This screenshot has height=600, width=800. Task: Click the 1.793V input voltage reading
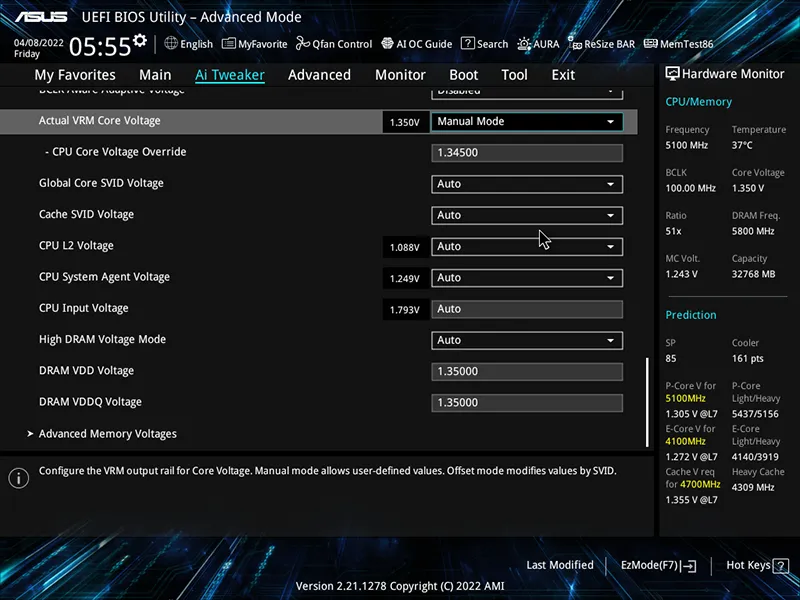[x=405, y=310]
